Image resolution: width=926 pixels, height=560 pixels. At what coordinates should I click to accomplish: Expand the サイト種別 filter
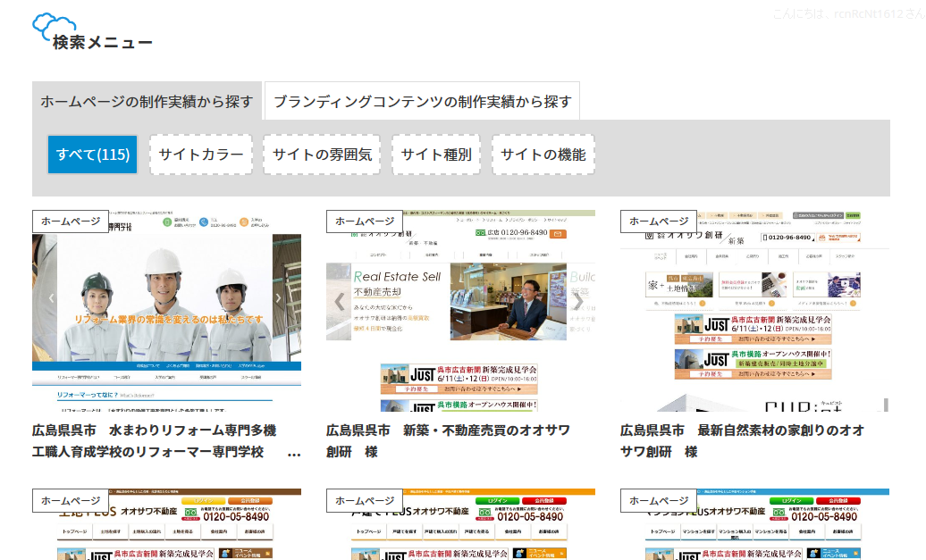pos(436,155)
